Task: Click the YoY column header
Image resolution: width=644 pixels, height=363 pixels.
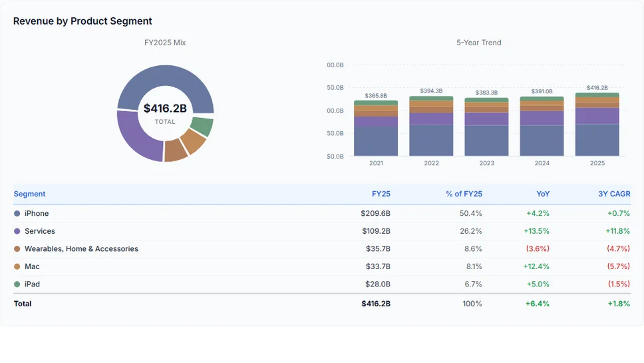Action: pyautogui.click(x=543, y=194)
